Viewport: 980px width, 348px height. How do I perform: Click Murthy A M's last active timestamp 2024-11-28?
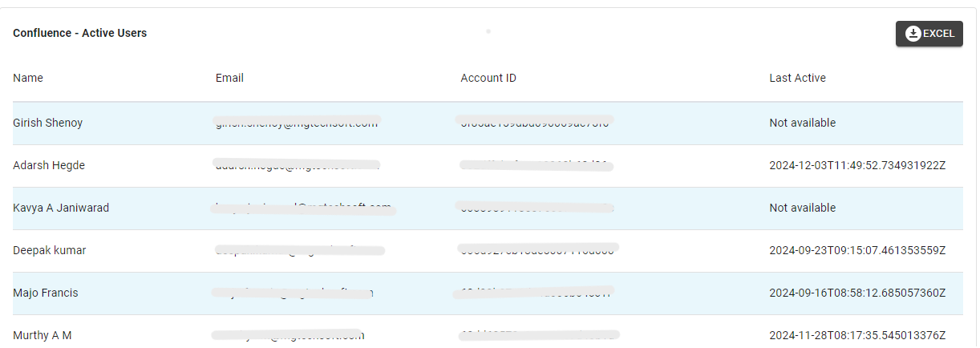(857, 335)
